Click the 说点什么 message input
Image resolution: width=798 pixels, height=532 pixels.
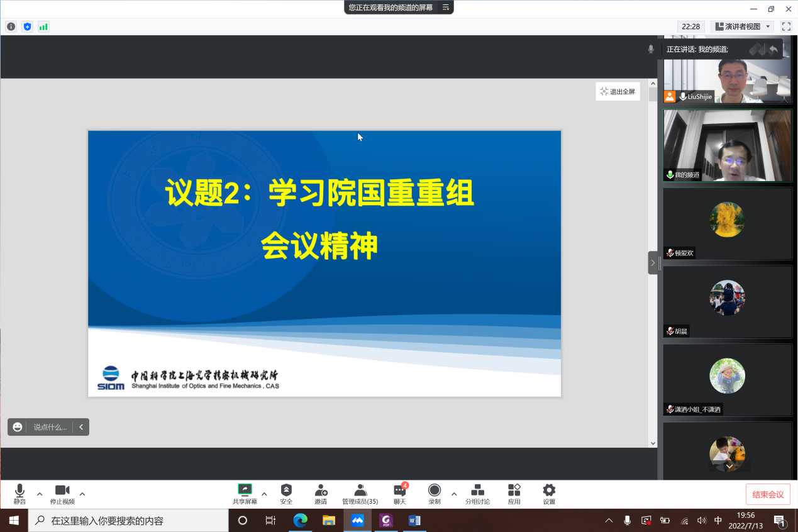[49, 427]
